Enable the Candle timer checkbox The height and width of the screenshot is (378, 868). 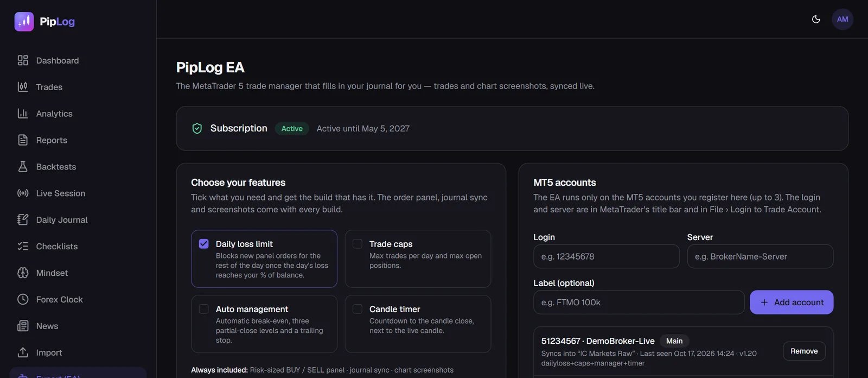358,309
